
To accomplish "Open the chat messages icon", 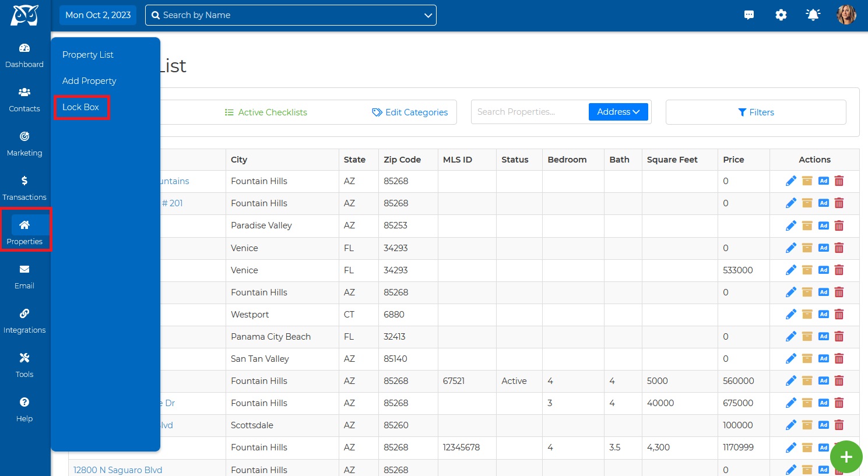I will [x=749, y=15].
